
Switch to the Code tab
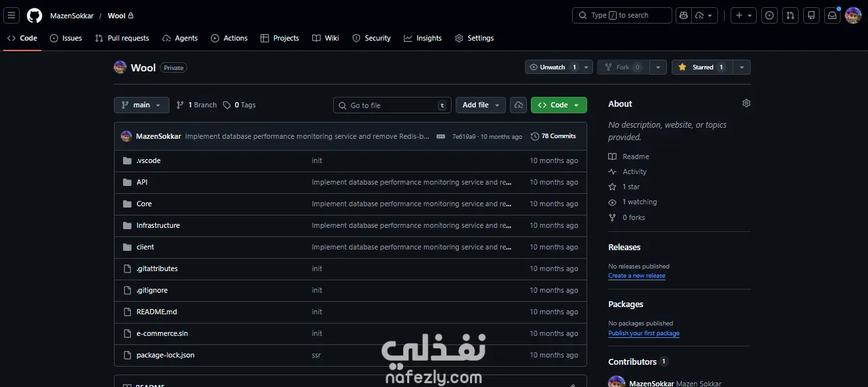[x=22, y=38]
